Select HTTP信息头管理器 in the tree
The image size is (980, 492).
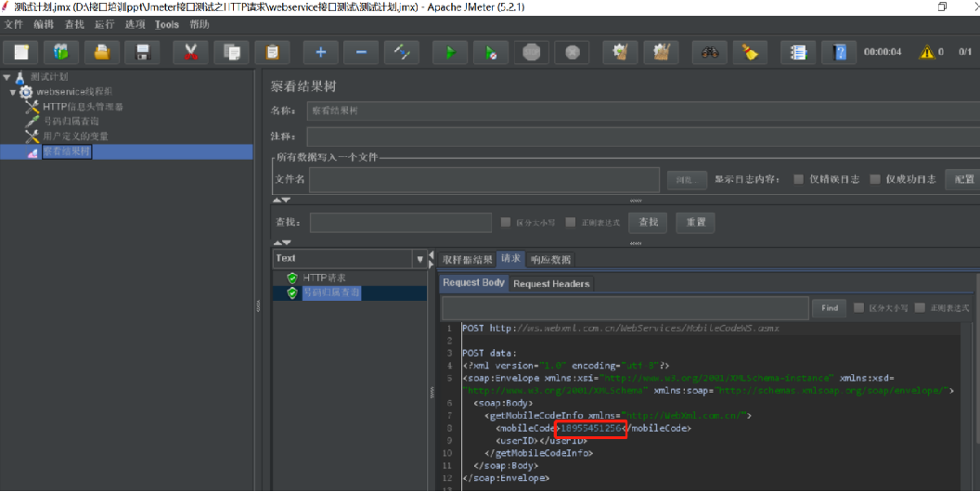point(83,107)
